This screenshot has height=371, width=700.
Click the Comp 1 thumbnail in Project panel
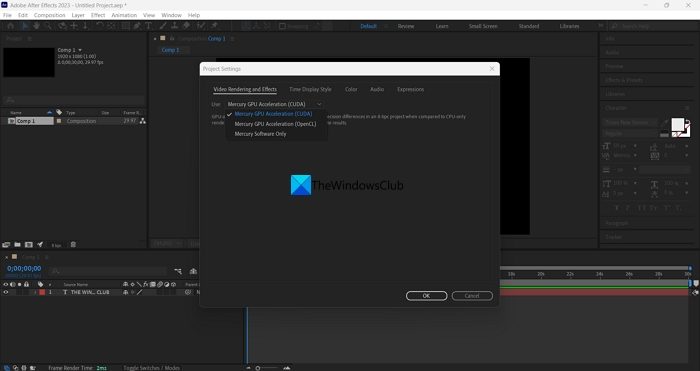(x=29, y=62)
